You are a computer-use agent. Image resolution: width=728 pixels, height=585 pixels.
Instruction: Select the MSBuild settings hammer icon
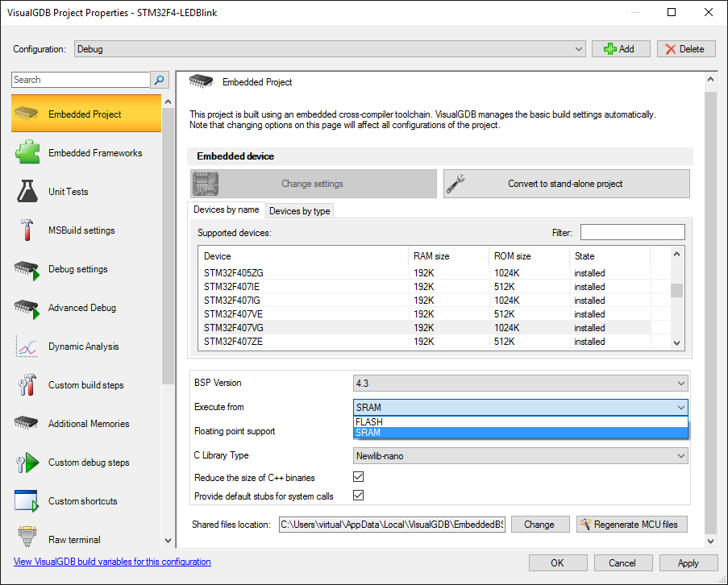[27, 230]
